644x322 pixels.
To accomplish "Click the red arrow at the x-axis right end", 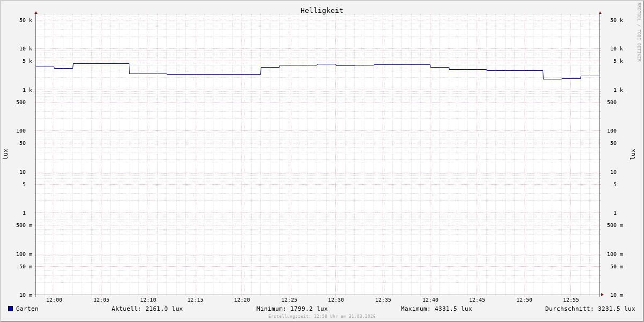I will coord(602,295).
